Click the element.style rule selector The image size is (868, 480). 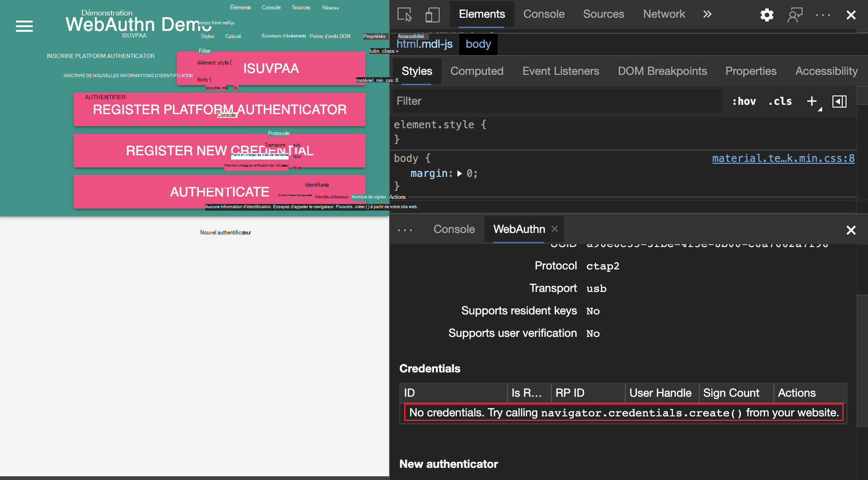[434, 124]
